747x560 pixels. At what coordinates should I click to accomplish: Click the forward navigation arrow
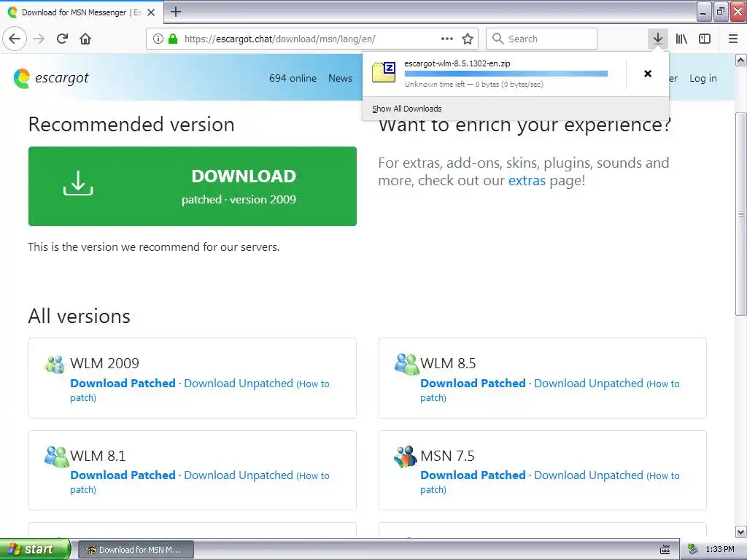point(39,39)
